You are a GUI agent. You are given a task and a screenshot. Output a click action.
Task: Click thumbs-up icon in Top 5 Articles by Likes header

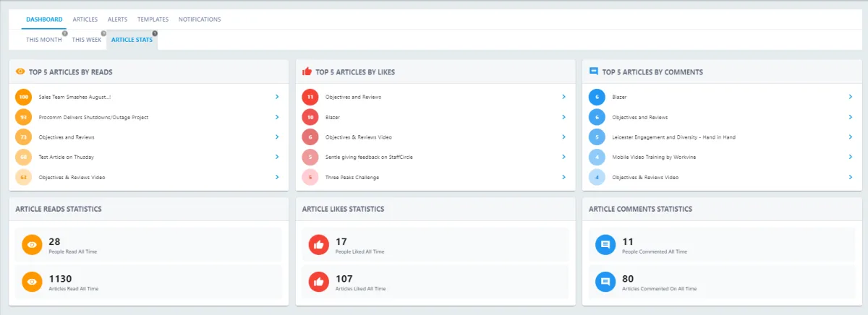click(307, 72)
